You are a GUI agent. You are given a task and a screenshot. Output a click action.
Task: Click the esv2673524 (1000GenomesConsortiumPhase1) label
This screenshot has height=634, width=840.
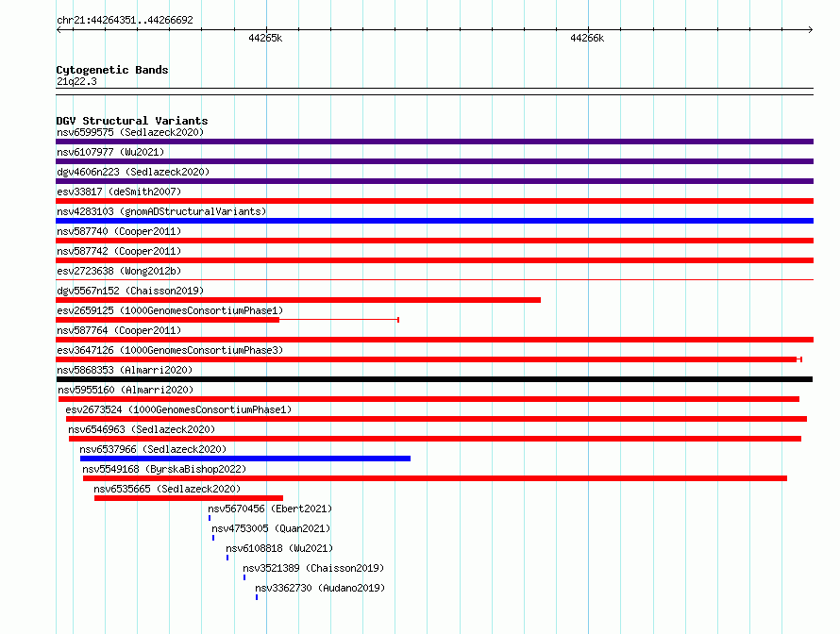click(x=178, y=409)
